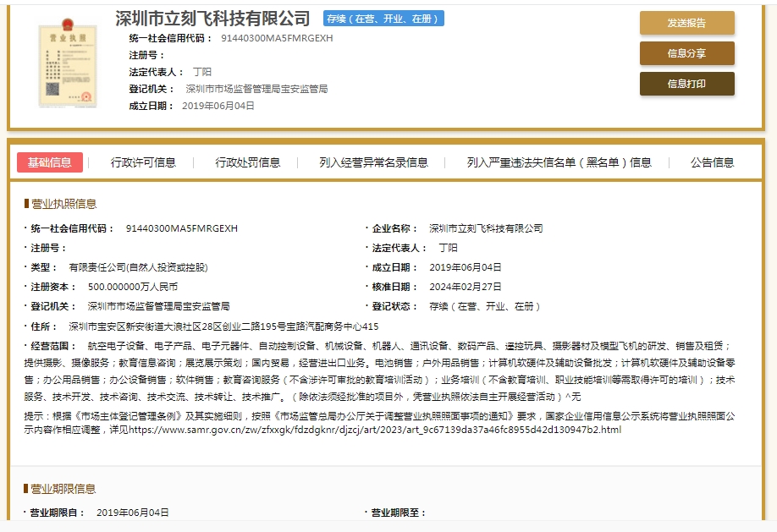Image resolution: width=777 pixels, height=532 pixels.
Task: Click the 核准日期 value 2024年02月27日
Action: 465,287
